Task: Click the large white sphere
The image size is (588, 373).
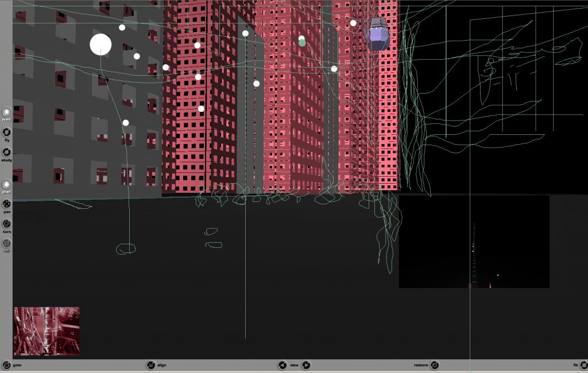Action: (100, 45)
